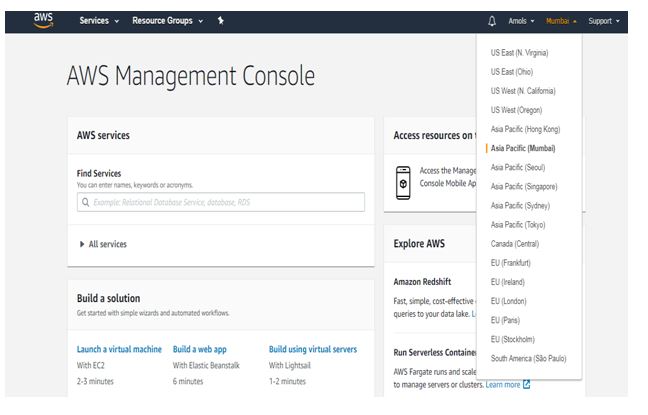Click the Amazon Redshift heading
This screenshot has width=648, height=415.
422,282
